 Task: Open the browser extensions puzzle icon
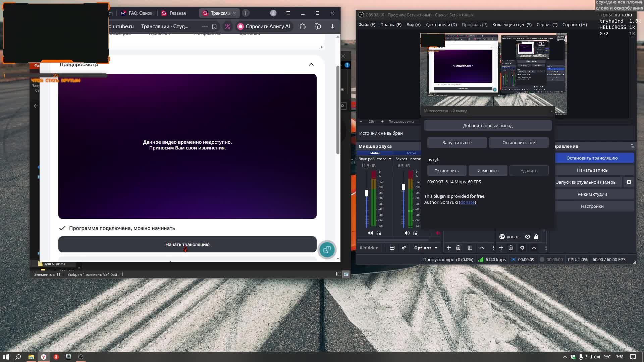(x=303, y=26)
